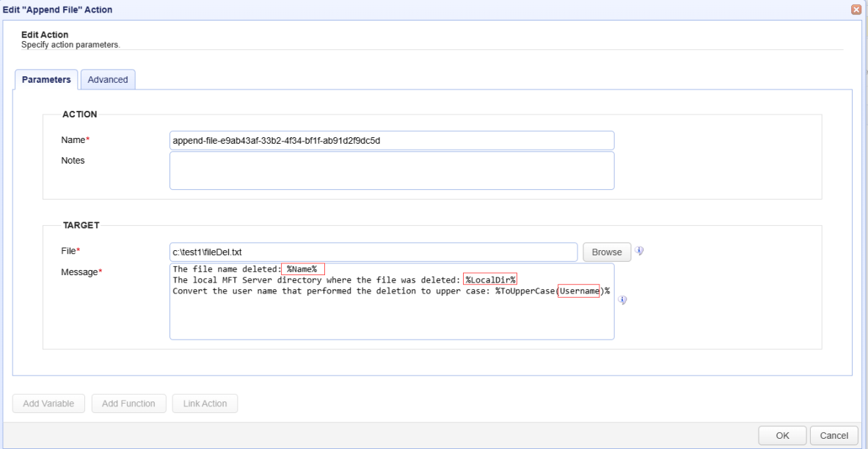Click the info icon beside Browse button
Screen dimensions: 868x449
[x=639, y=251]
